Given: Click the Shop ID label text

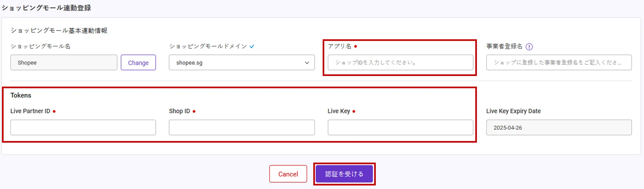Looking at the screenshot, I should point(179,111).
